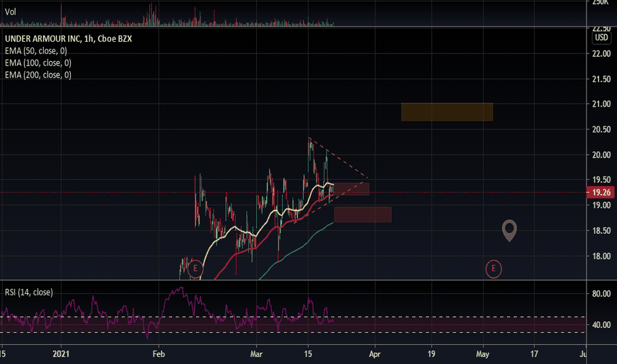The height and width of the screenshot is (364, 617).
Task: Click the 21.00 price axis label
Action: (x=602, y=105)
